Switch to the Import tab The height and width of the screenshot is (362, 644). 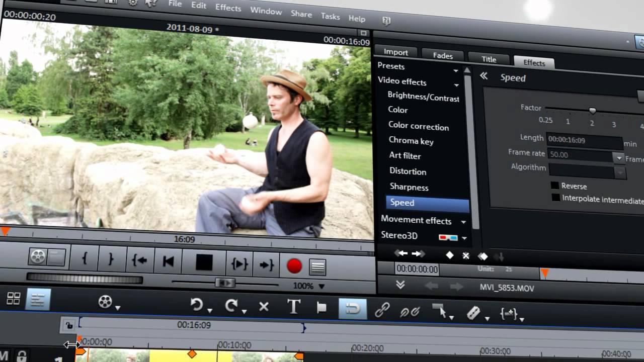[x=396, y=52]
